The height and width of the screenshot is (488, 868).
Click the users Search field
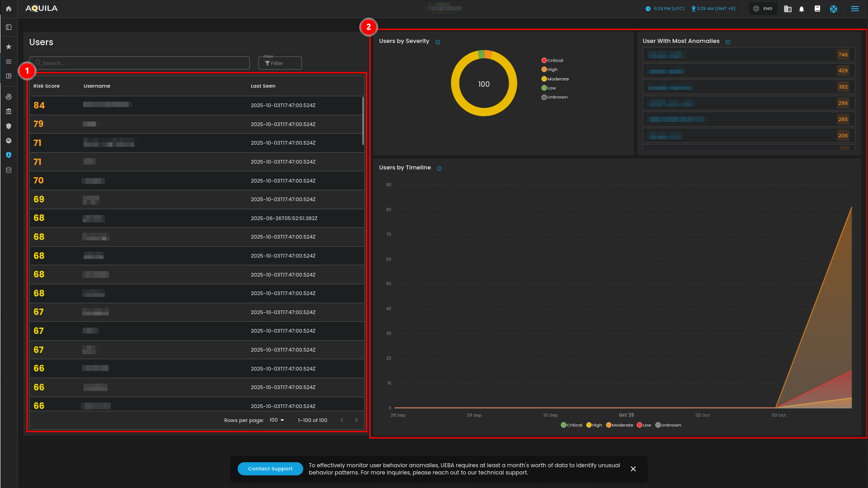click(x=140, y=63)
